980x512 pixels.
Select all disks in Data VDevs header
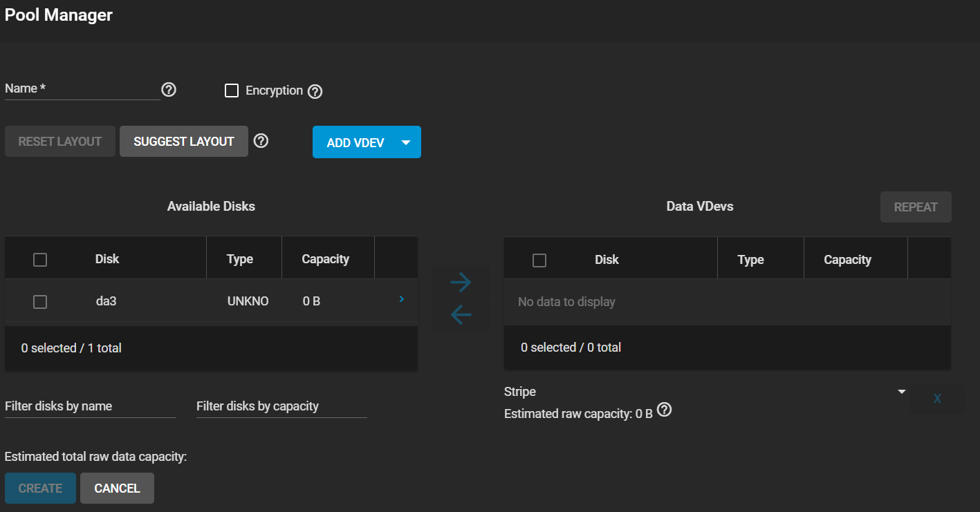(x=539, y=260)
